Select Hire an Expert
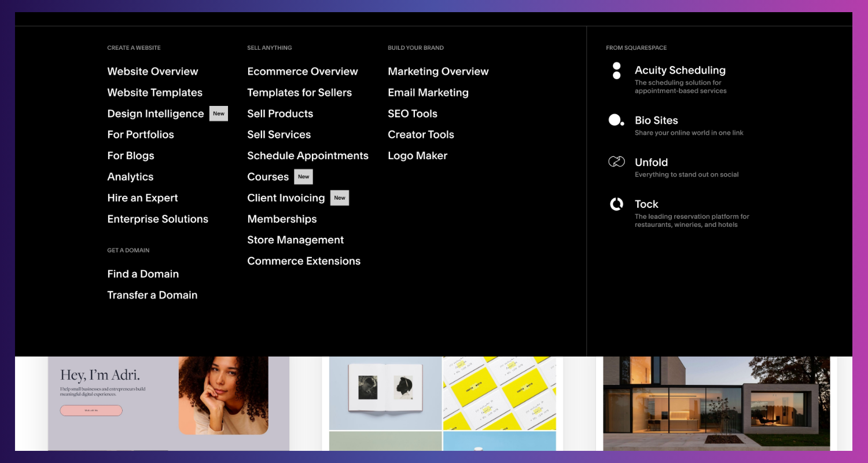 [x=142, y=198]
